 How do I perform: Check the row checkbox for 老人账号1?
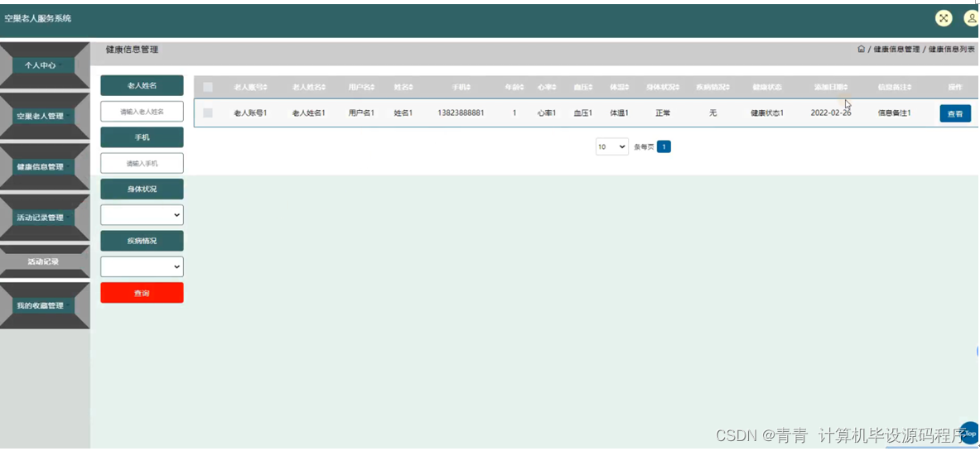click(208, 113)
